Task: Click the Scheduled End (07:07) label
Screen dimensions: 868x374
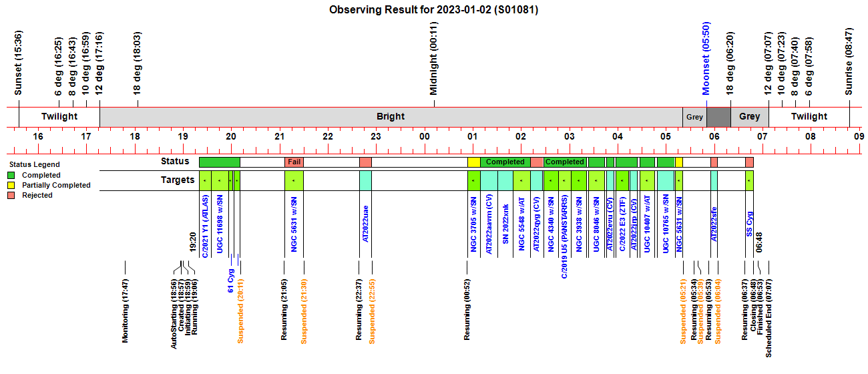Action: coord(769,317)
